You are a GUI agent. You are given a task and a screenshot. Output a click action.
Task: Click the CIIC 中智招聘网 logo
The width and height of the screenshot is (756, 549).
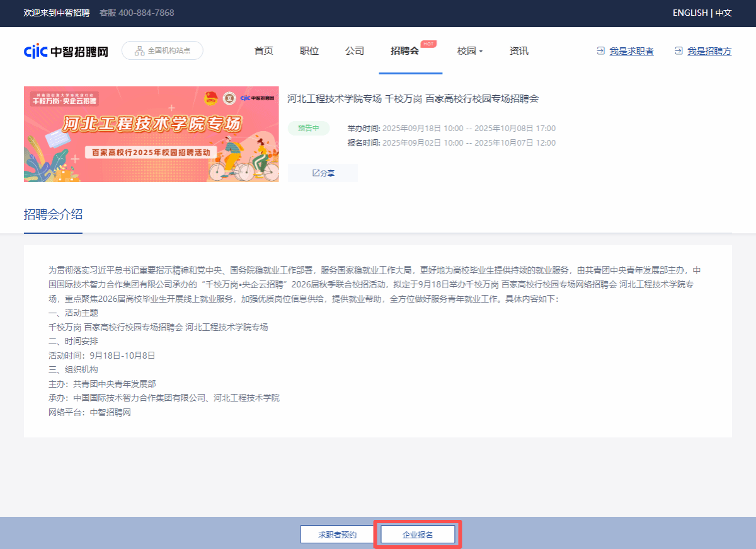tap(66, 51)
